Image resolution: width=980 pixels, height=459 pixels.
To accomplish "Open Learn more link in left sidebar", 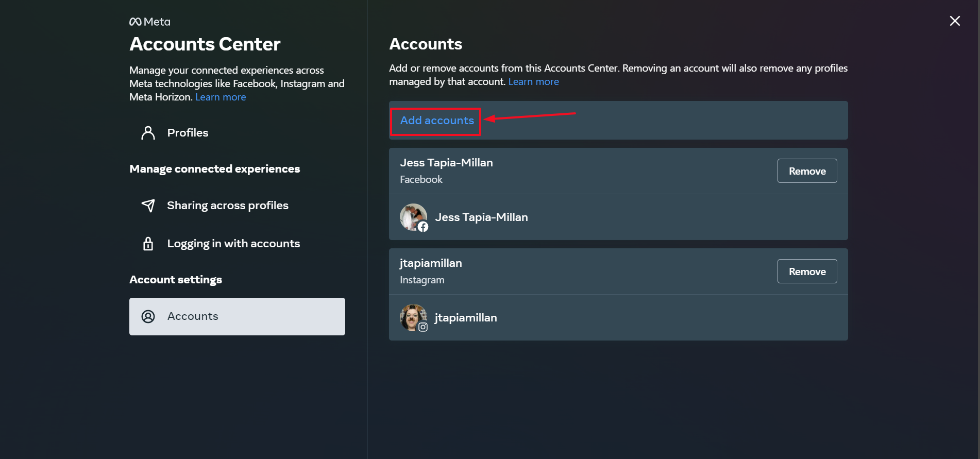I will coord(221,97).
